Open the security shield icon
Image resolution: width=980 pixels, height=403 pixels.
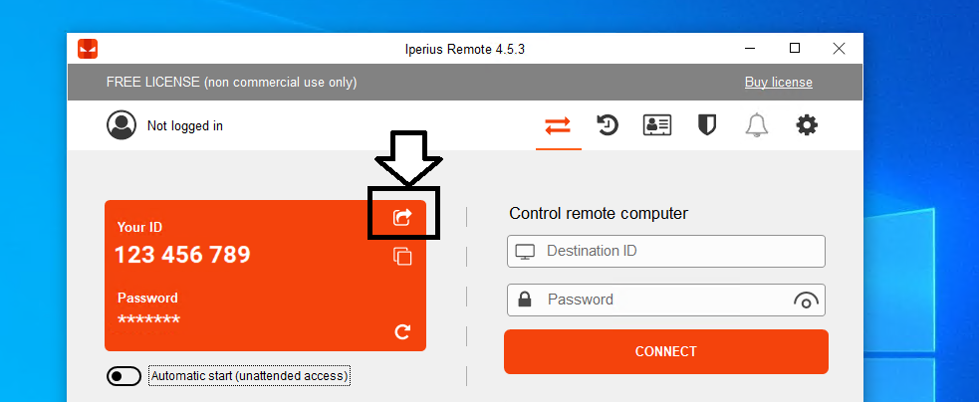pyautogui.click(x=707, y=125)
